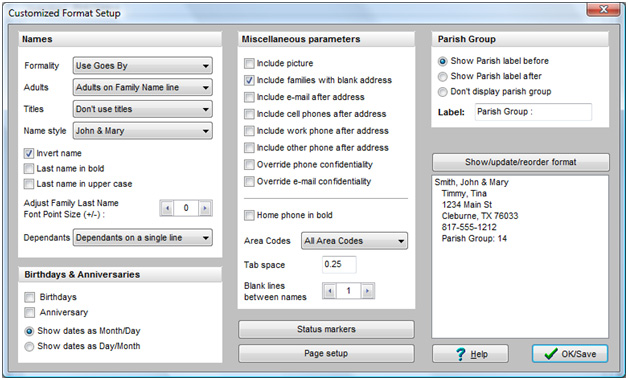Click 'Timmy, Tina' preview line
The width and height of the screenshot is (628, 380).
tap(464, 193)
